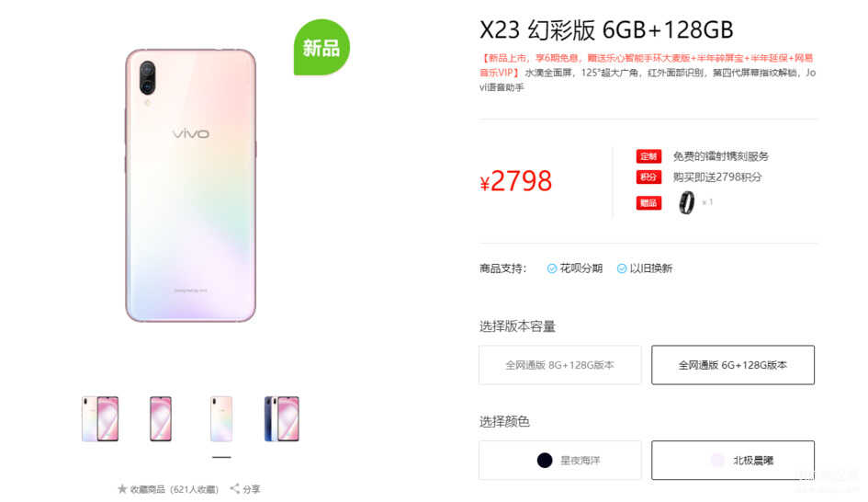Select 全网通版 8G+128G版本 option
868x502 pixels.
559,365
